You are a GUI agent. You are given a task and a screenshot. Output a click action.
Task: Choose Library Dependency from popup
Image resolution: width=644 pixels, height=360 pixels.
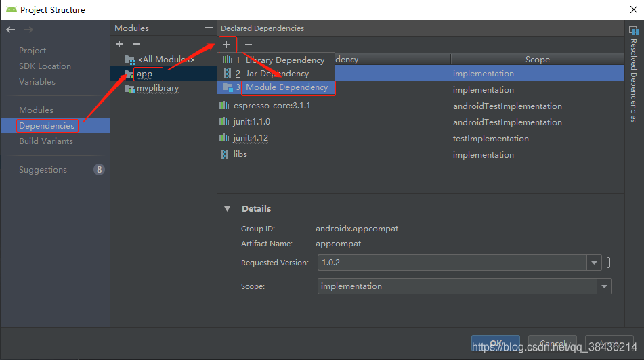[276, 60]
